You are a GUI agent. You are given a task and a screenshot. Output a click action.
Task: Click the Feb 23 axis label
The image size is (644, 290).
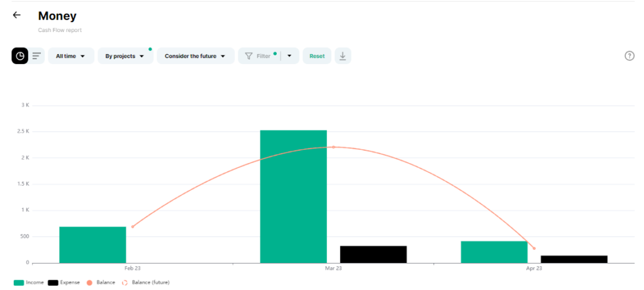pos(133,268)
